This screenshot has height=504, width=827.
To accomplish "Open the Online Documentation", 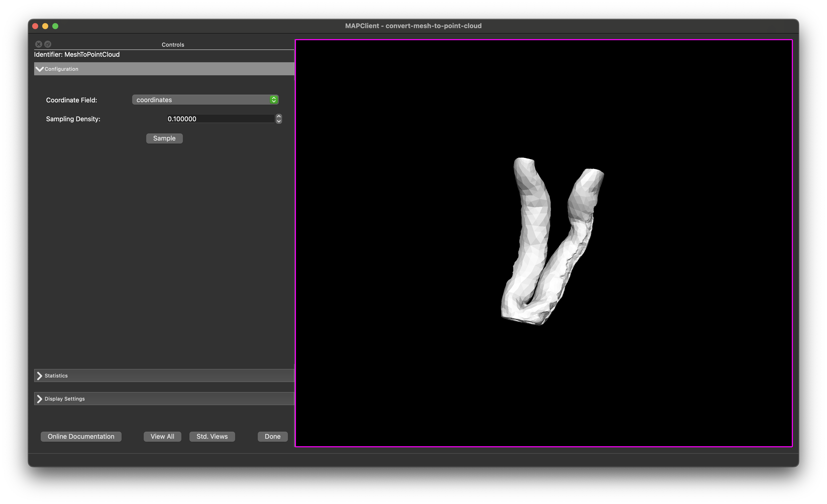I will [x=81, y=436].
